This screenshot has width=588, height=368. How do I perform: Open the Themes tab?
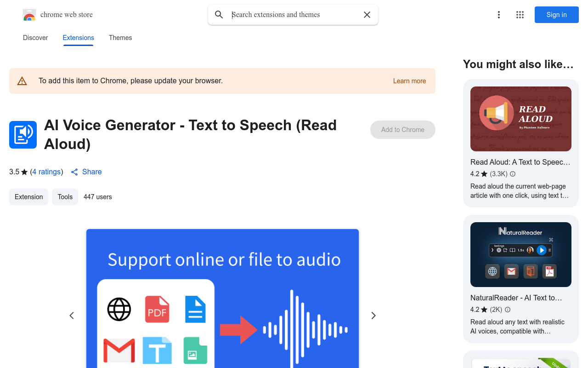[120, 38]
